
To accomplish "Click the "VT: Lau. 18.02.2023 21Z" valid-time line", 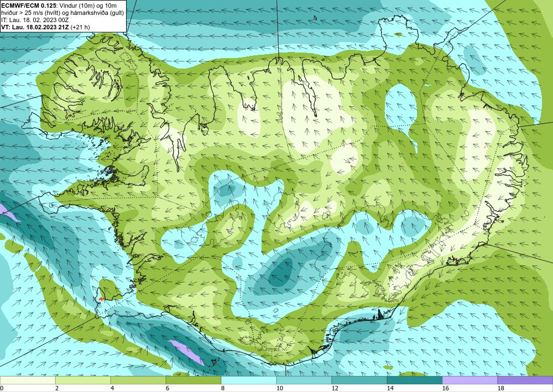I will coord(35,27).
